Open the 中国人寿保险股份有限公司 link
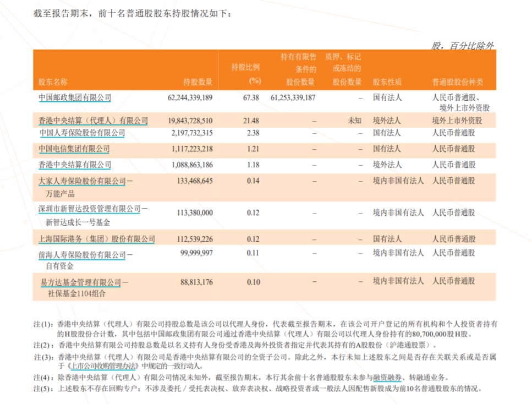The height and width of the screenshot is (404, 532). point(82,133)
